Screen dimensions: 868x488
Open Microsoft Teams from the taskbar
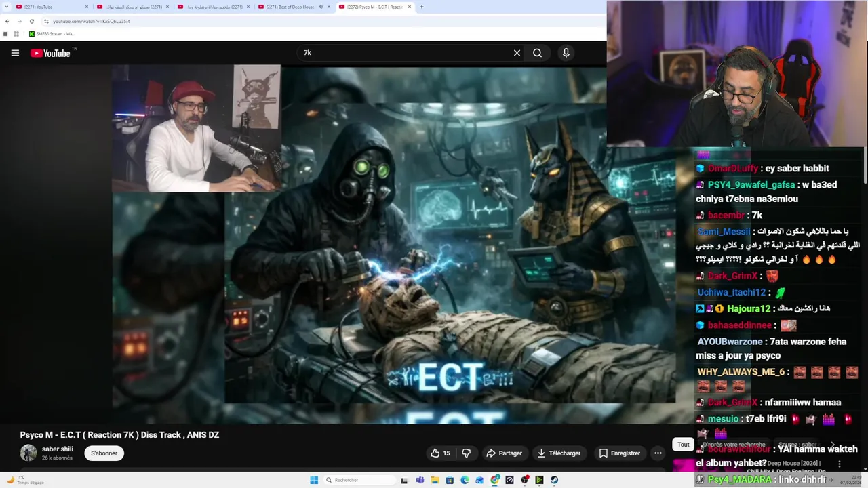coord(420,480)
